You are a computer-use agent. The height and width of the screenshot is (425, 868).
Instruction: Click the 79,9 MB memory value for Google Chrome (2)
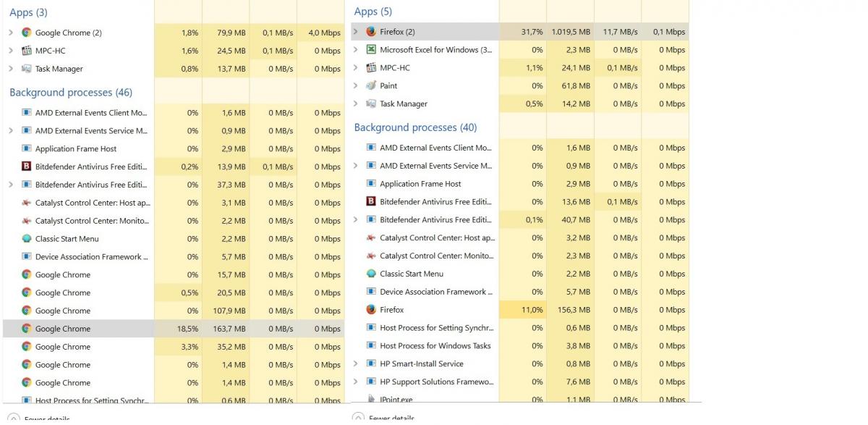[x=231, y=33]
